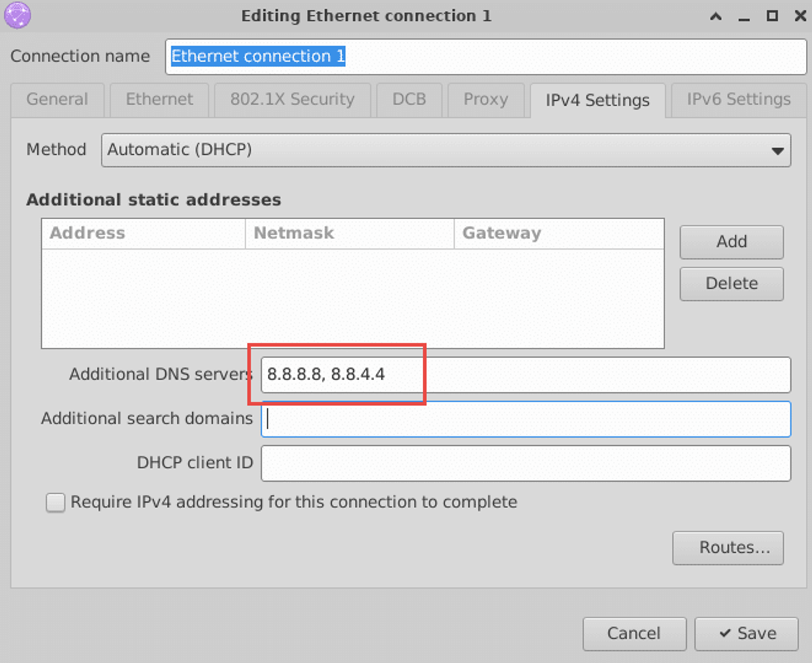Click the DHCP client ID field
The height and width of the screenshot is (663, 812).
[x=526, y=463]
